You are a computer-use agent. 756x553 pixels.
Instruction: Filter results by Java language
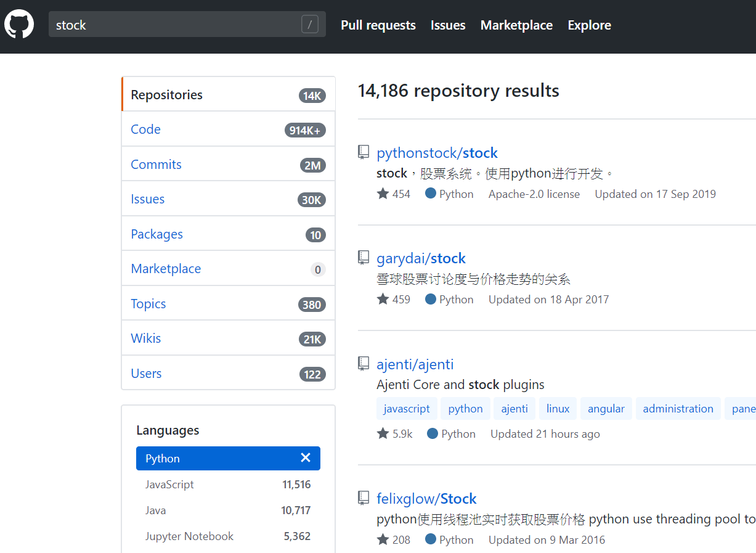pyautogui.click(x=228, y=510)
